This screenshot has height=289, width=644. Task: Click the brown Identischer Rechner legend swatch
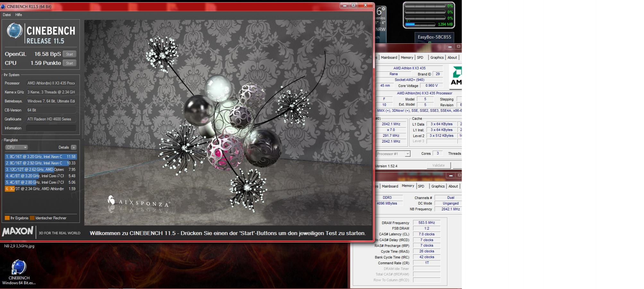pos(32,218)
